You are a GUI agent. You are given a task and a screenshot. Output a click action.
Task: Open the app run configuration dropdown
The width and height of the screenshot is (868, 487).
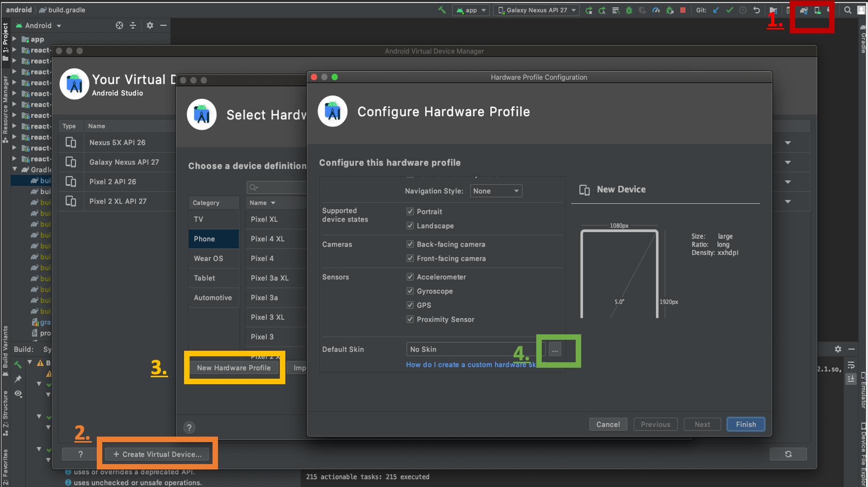coord(471,10)
